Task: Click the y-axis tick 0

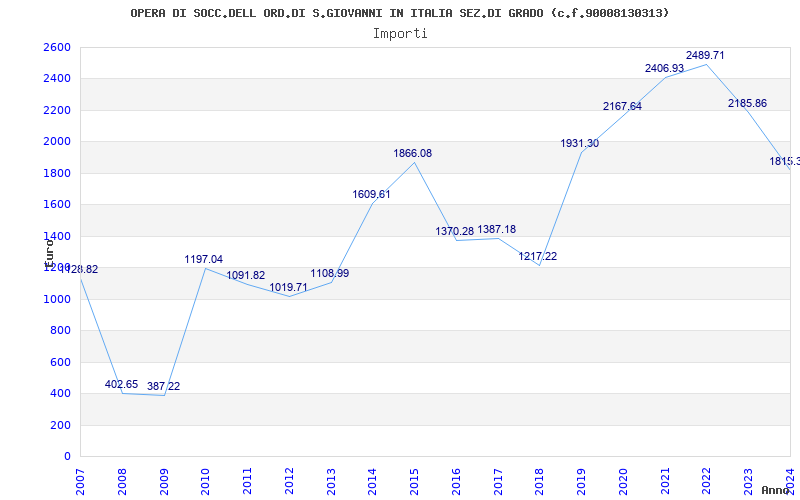Action: (67, 456)
